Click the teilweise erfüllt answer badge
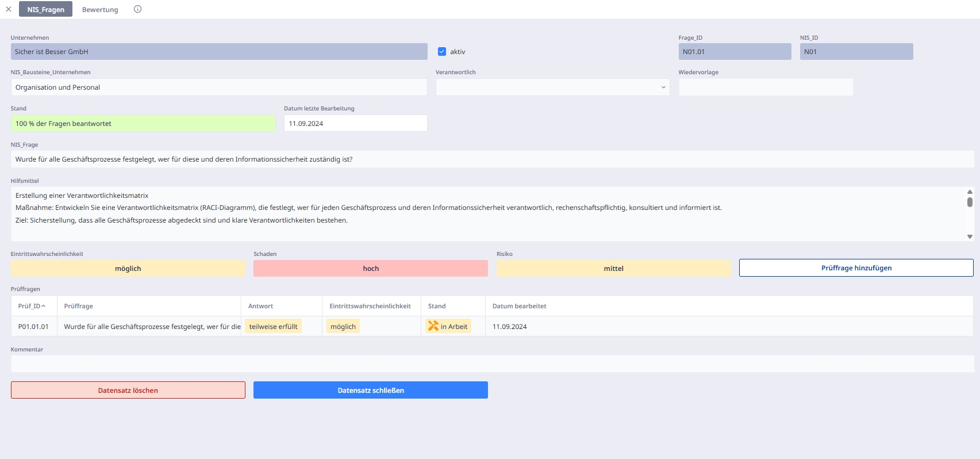The image size is (980, 459). click(x=273, y=327)
